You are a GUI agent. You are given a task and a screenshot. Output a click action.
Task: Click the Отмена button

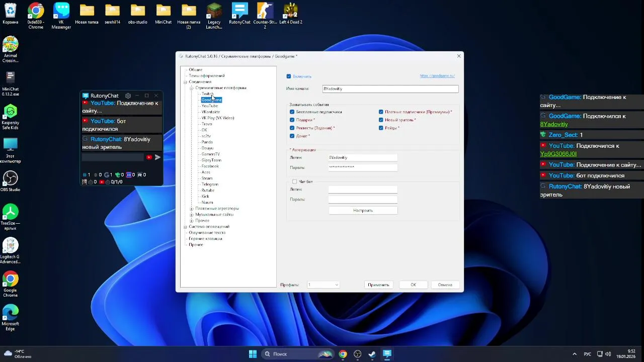[x=445, y=285]
